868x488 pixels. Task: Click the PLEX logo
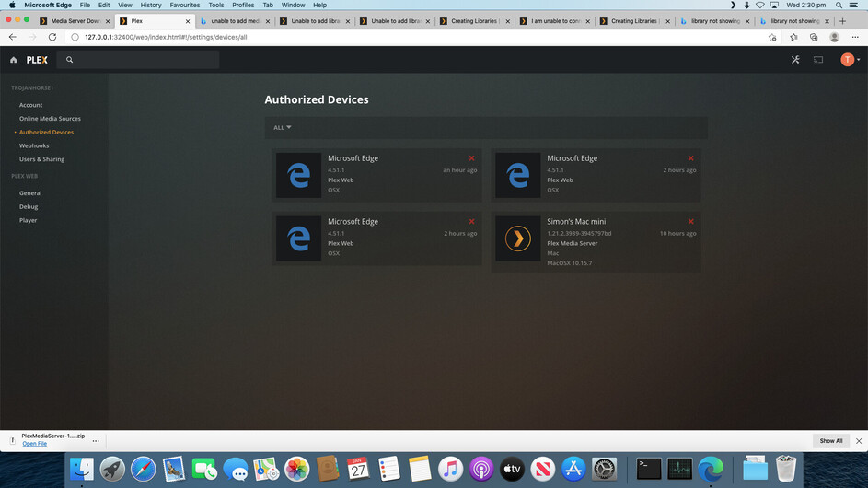point(37,60)
